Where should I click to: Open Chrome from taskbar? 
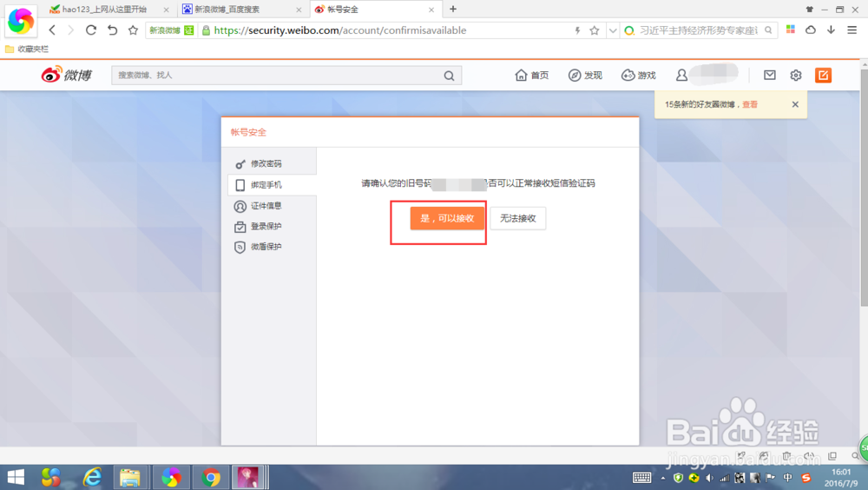211,477
